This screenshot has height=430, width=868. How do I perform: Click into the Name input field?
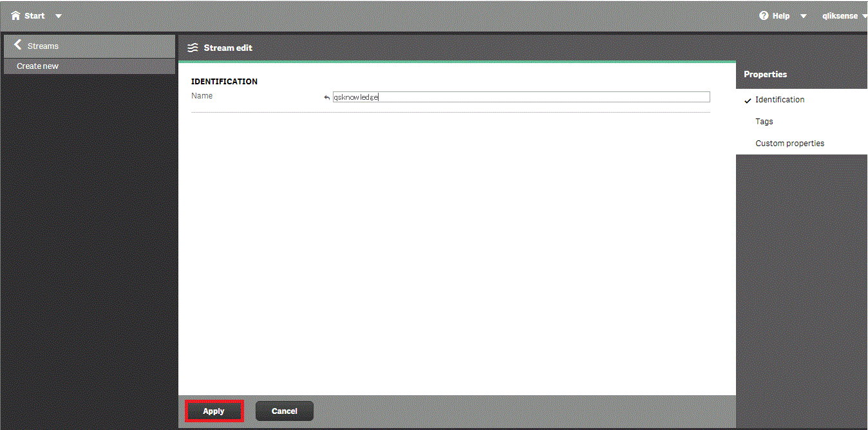[520, 97]
